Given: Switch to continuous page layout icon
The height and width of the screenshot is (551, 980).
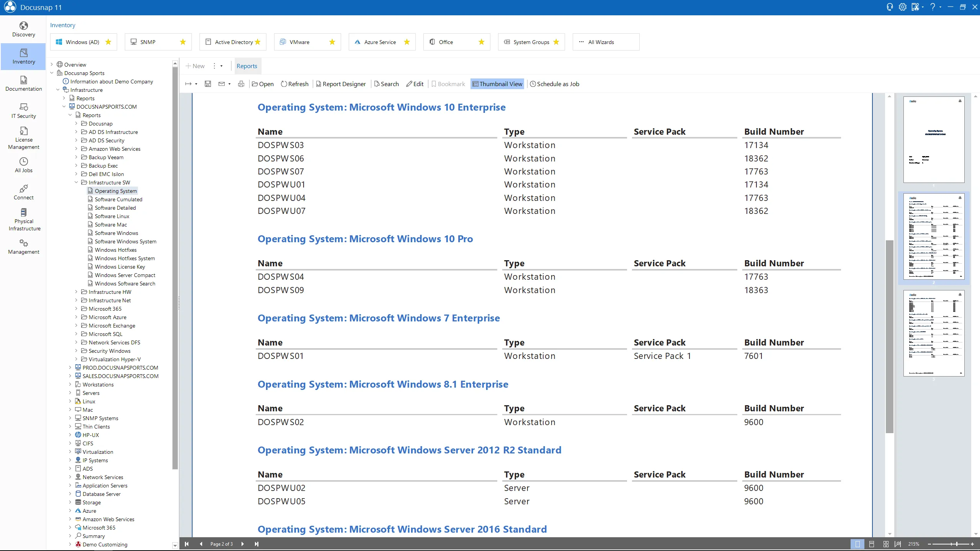Looking at the screenshot, I should coord(872,544).
